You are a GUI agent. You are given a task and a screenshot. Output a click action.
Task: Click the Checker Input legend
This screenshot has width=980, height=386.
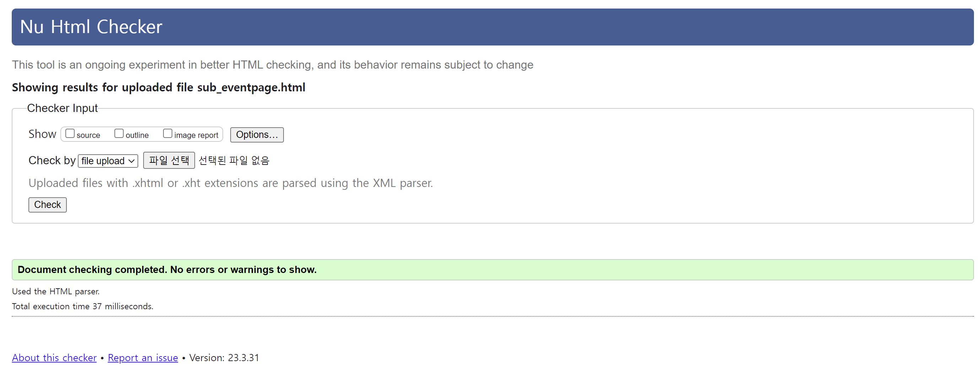[x=63, y=108]
